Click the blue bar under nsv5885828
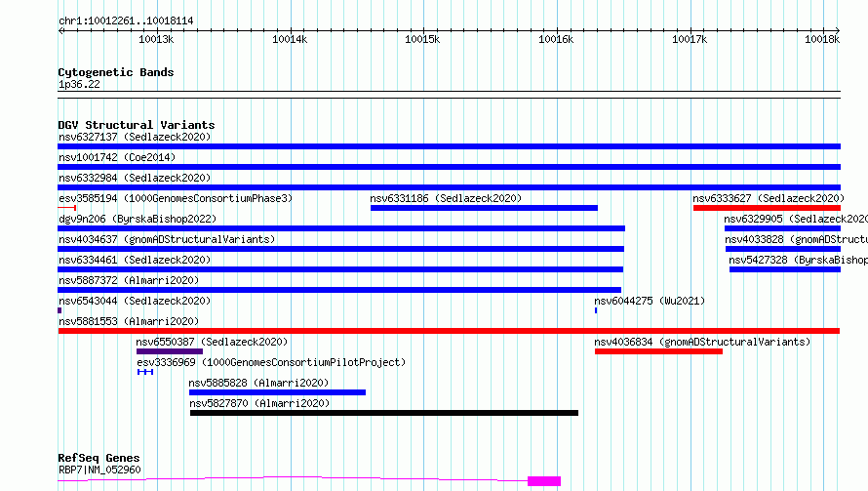This screenshot has width=868, height=491. [x=277, y=392]
